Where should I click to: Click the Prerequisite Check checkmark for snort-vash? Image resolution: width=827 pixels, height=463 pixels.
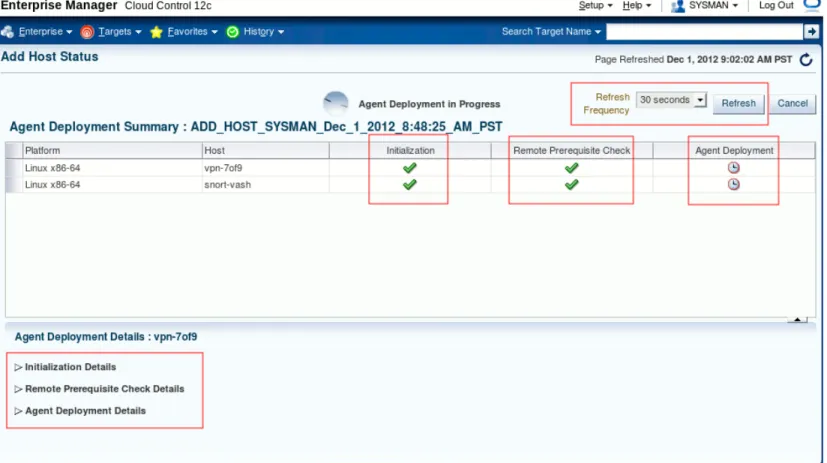pos(571,185)
